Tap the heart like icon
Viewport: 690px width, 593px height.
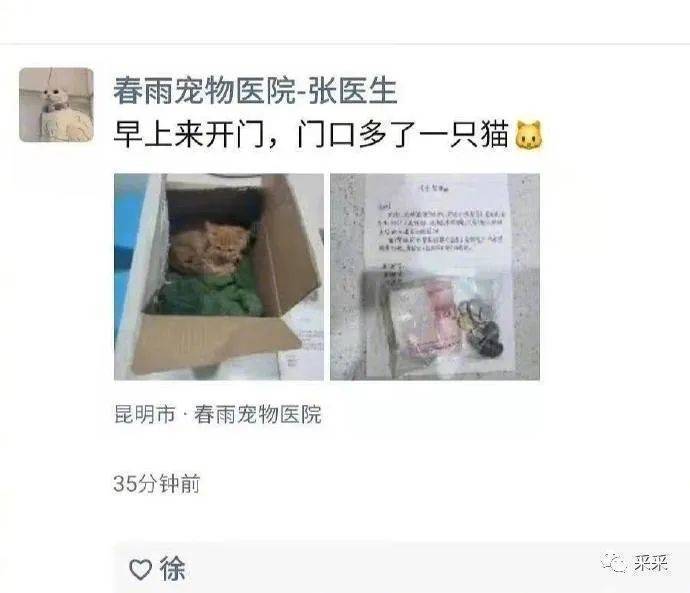click(x=140, y=569)
